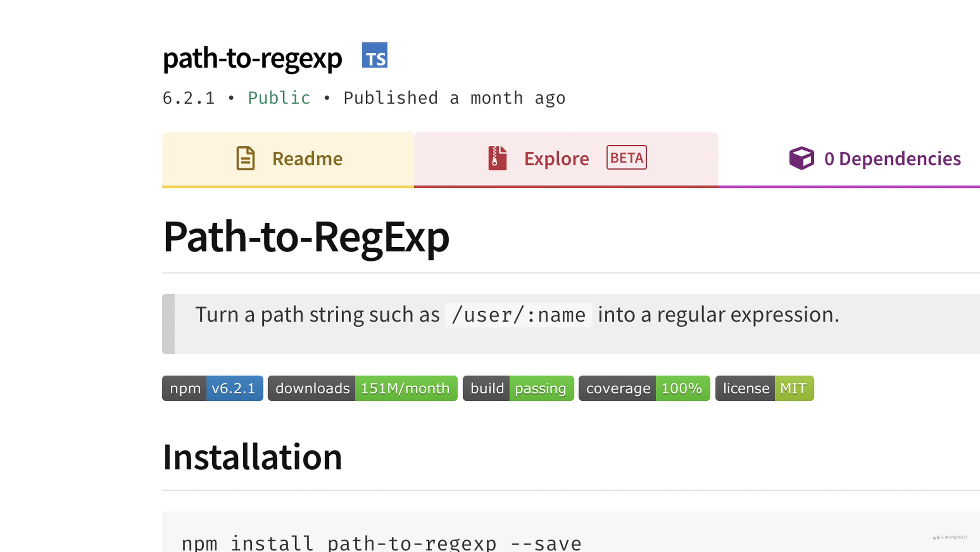
Task: Open the Readme tab
Action: coord(288,160)
